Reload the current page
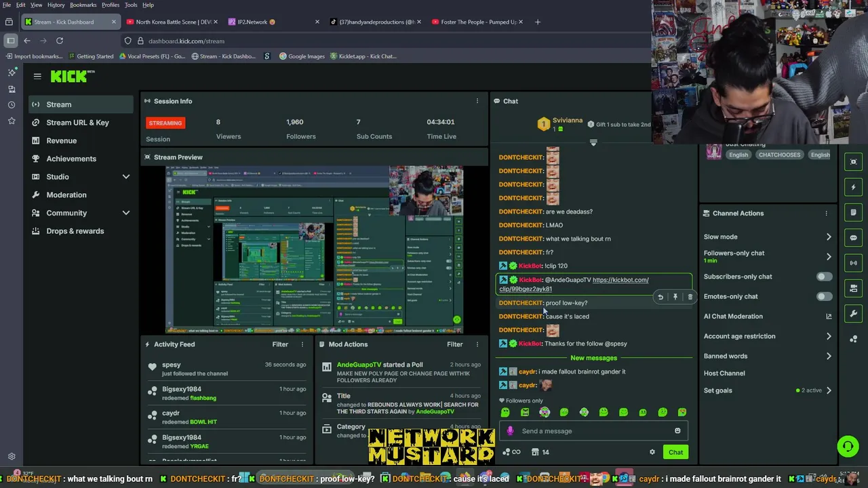 tap(60, 41)
